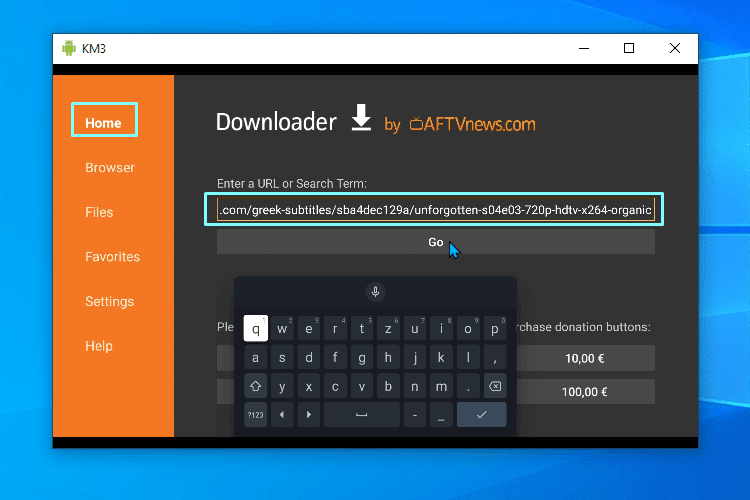This screenshot has width=750, height=500.
Task: Click the Downloader download arrow logo
Action: 361,118
